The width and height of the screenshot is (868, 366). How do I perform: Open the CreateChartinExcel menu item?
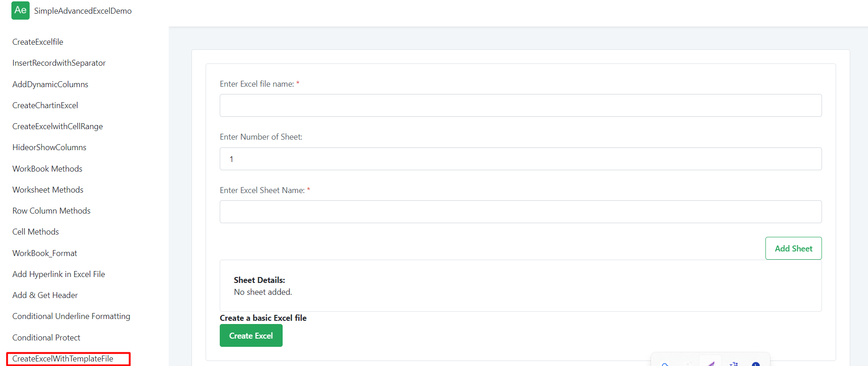pyautogui.click(x=45, y=105)
